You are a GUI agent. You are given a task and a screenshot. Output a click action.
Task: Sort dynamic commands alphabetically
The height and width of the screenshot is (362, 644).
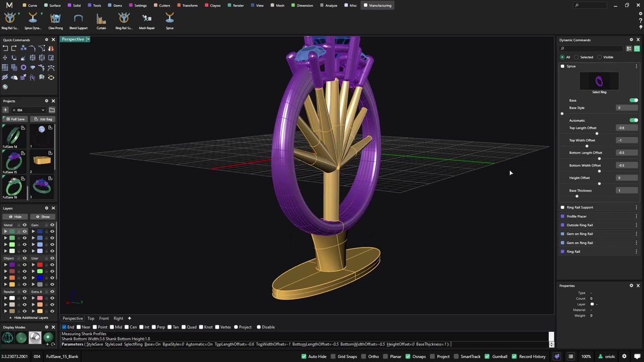coord(629,48)
